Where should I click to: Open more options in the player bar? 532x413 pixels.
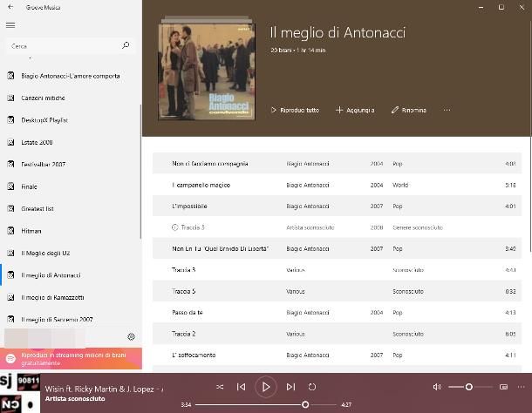tap(522, 387)
